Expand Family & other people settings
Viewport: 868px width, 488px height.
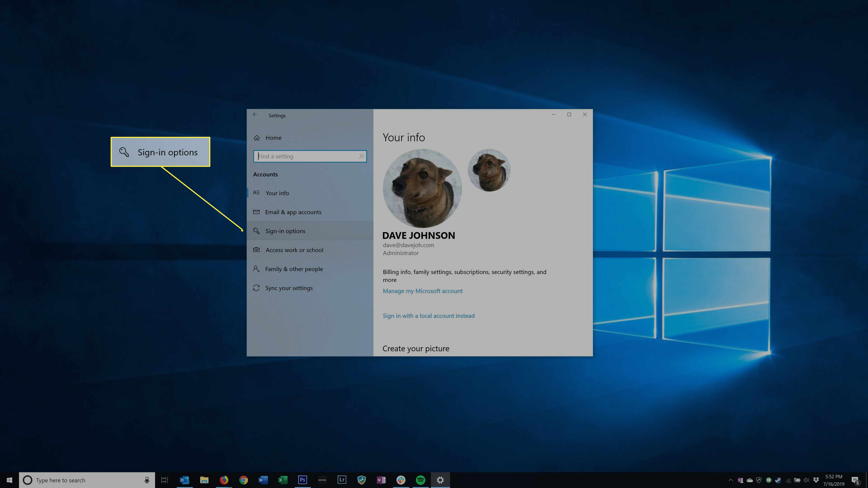click(294, 269)
